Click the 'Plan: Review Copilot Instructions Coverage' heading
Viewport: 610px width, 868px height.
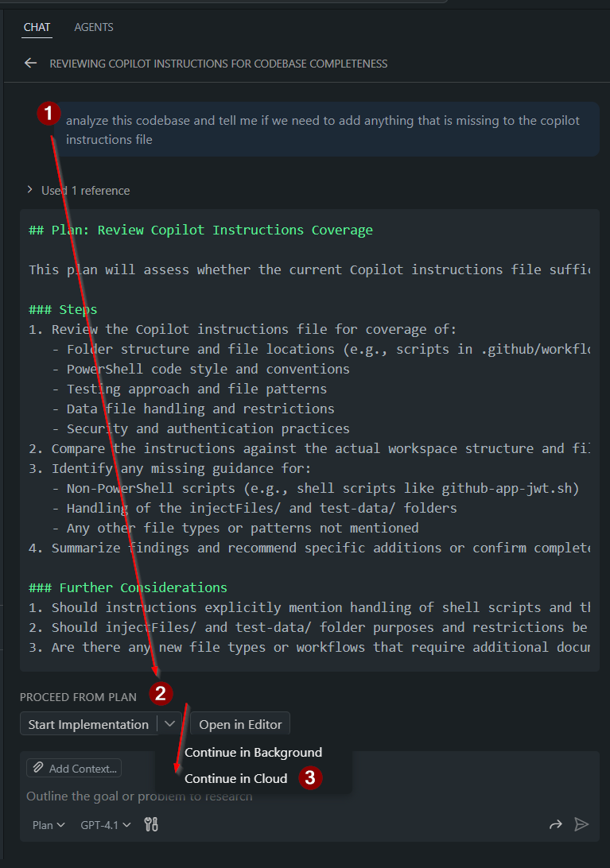pos(201,230)
